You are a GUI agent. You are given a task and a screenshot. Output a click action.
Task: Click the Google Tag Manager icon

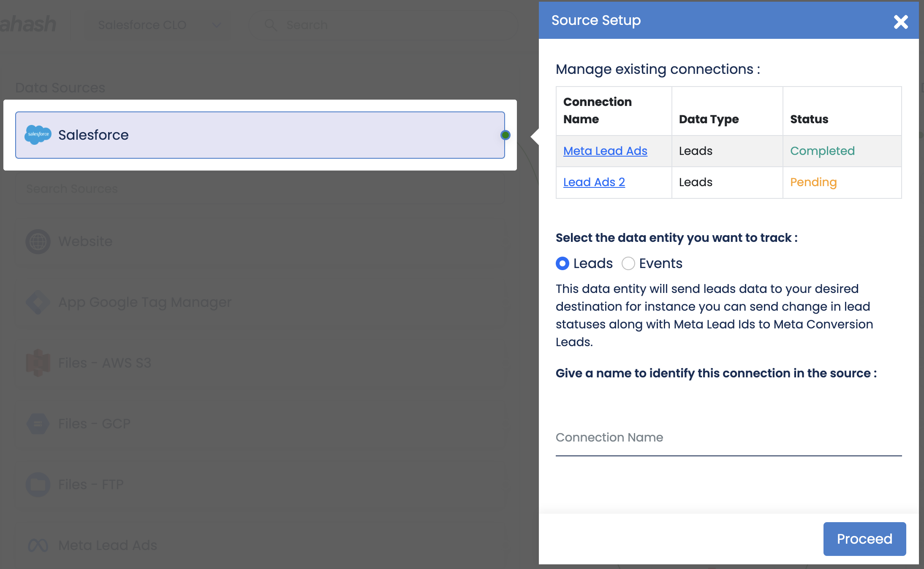pos(38,302)
